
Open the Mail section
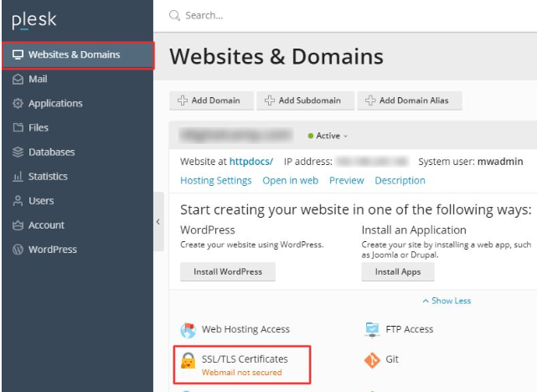click(38, 79)
